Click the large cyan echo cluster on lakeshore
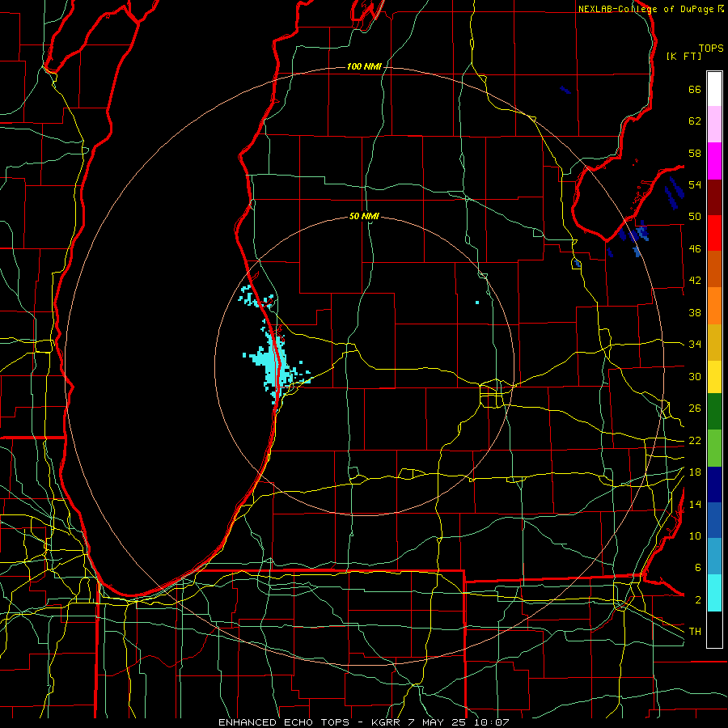728x728 pixels. pos(273,365)
